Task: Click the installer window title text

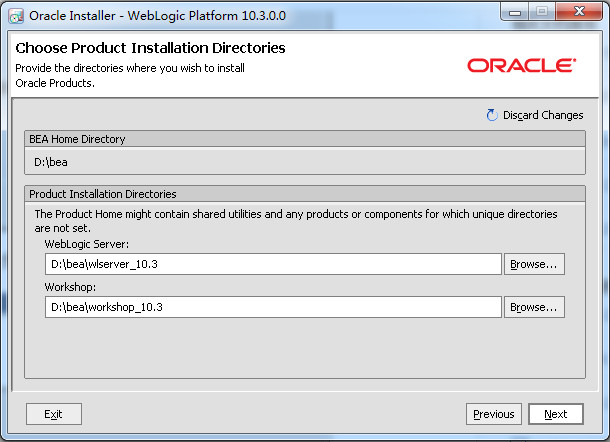Action: [158, 16]
